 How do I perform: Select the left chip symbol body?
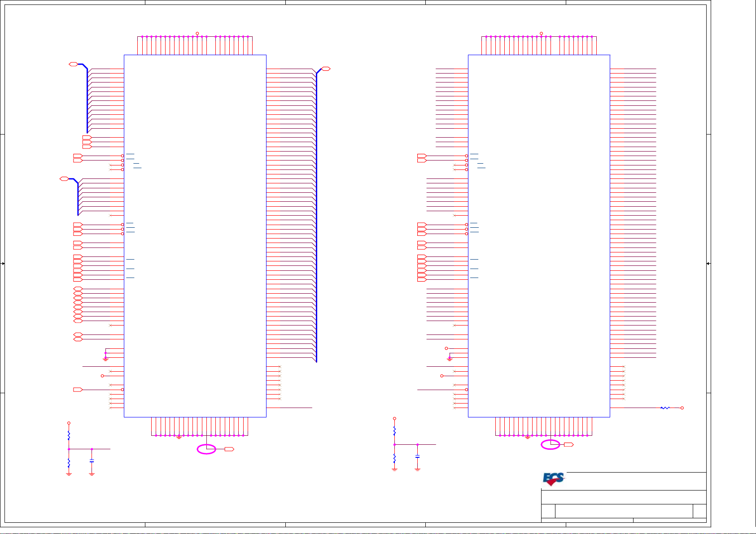195,236
